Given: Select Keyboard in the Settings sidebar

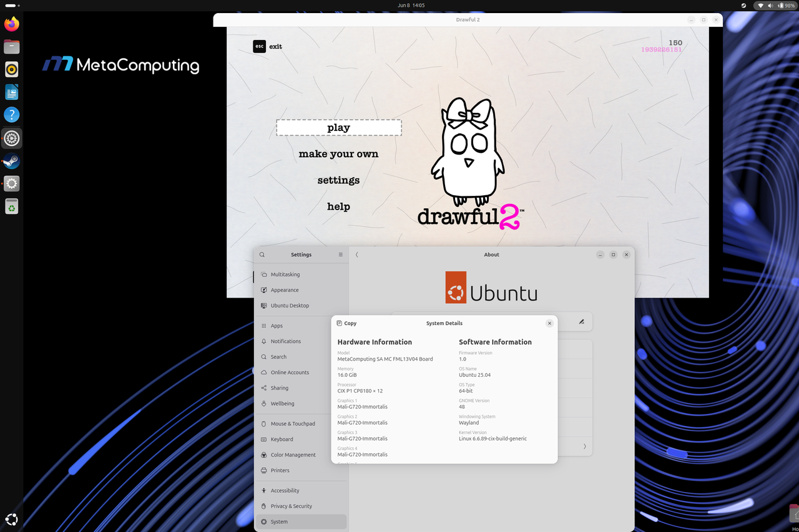Looking at the screenshot, I should pyautogui.click(x=301, y=439).
